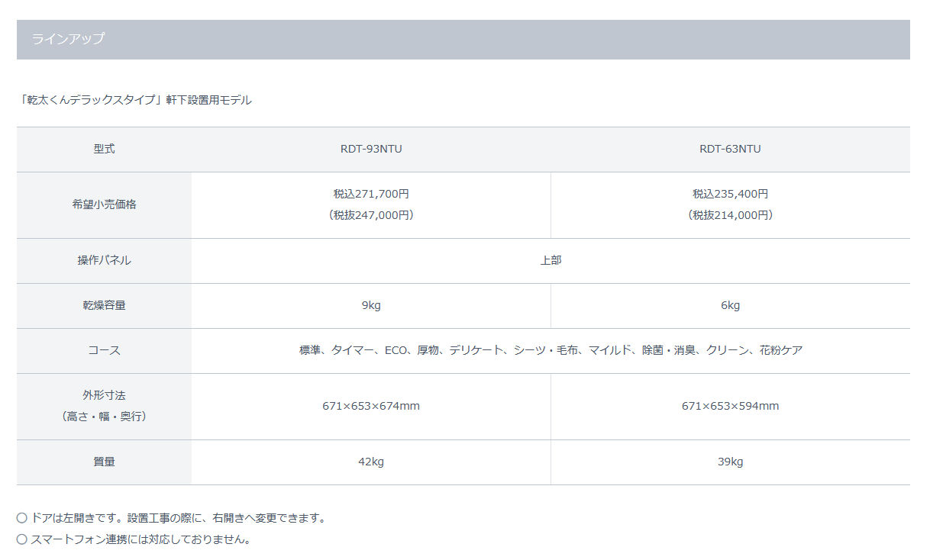Select the 9kg drying capacity value
This screenshot has width=930, height=560.
(371, 305)
